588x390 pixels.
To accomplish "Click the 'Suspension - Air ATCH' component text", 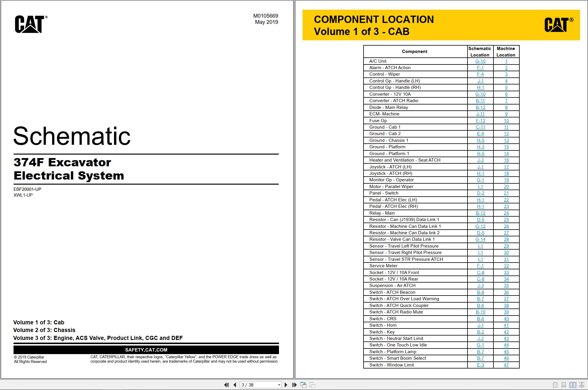I will [392, 286].
